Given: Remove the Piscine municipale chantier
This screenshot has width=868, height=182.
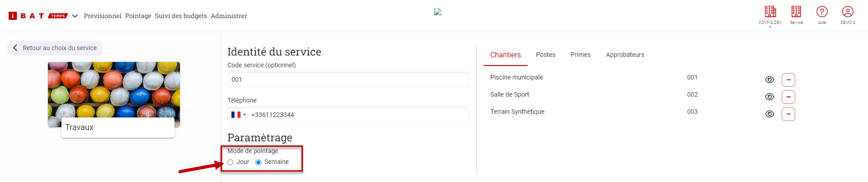Looking at the screenshot, I should coord(788,80).
